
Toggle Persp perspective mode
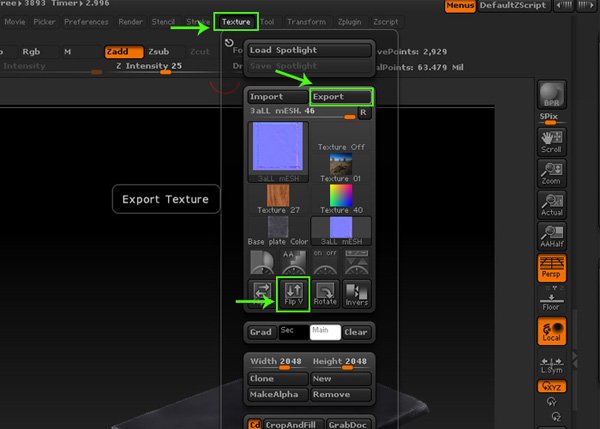pyautogui.click(x=551, y=268)
